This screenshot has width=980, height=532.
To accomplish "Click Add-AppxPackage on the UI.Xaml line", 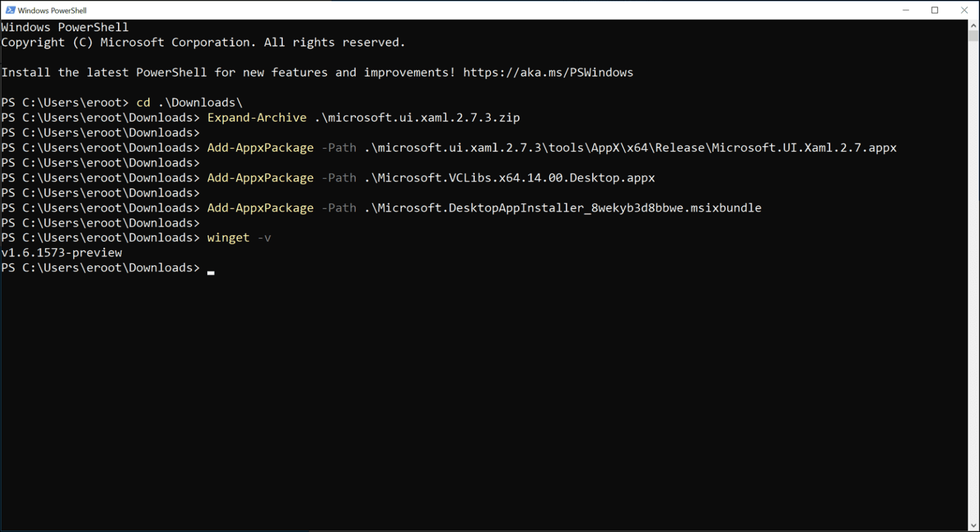I will pyautogui.click(x=260, y=148).
